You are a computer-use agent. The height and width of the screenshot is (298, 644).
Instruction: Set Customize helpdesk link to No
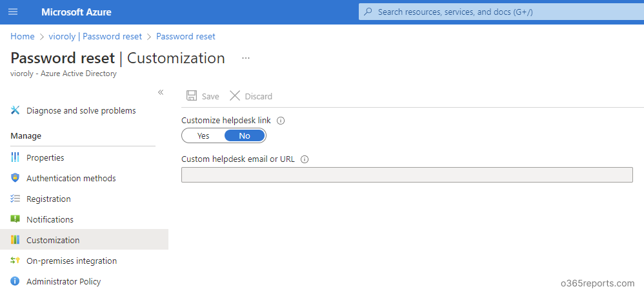pyautogui.click(x=245, y=135)
